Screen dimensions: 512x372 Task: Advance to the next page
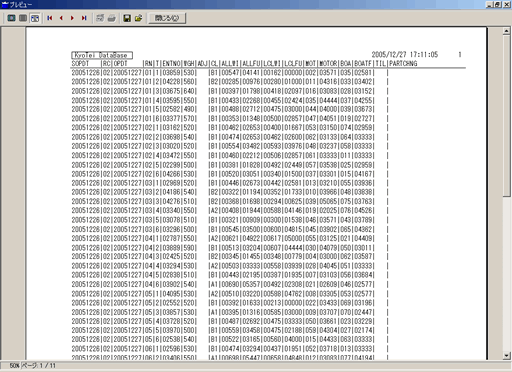(x=72, y=18)
